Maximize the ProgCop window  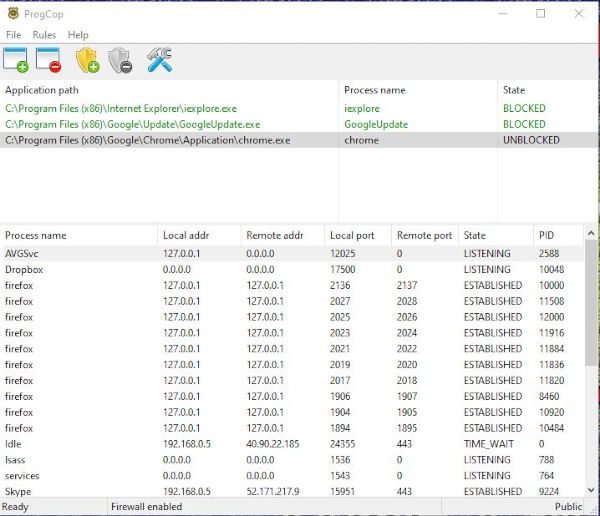540,14
